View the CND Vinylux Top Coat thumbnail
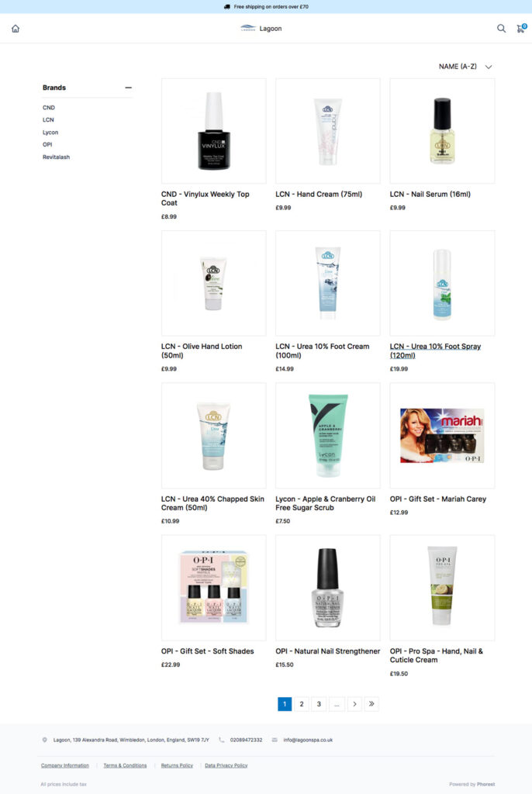532x794 pixels. [x=213, y=130]
